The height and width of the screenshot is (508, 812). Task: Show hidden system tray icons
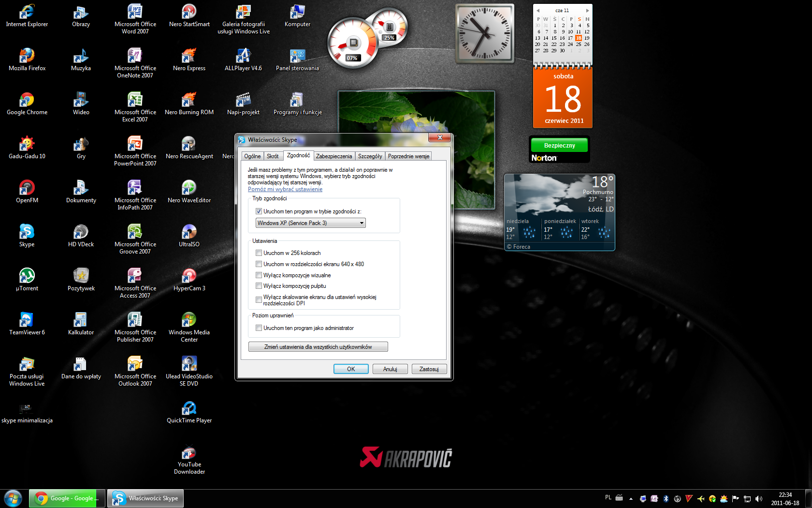[631, 499]
